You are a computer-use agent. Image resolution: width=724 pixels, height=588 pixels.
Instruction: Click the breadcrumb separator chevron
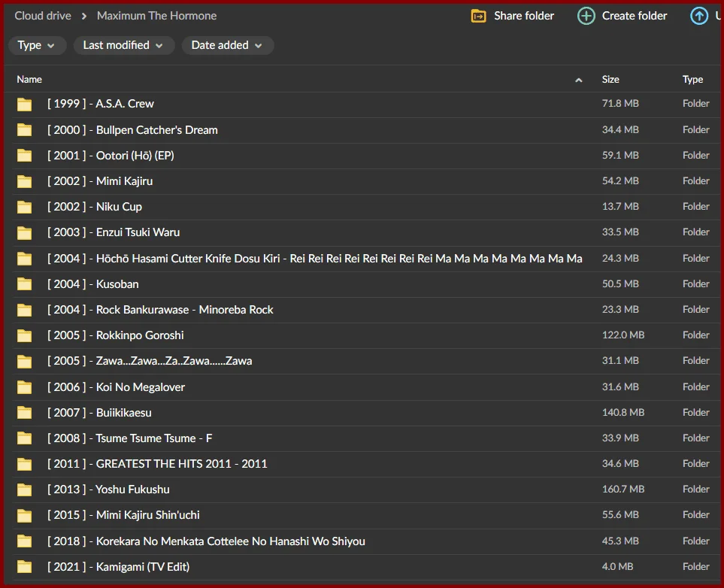84,17
